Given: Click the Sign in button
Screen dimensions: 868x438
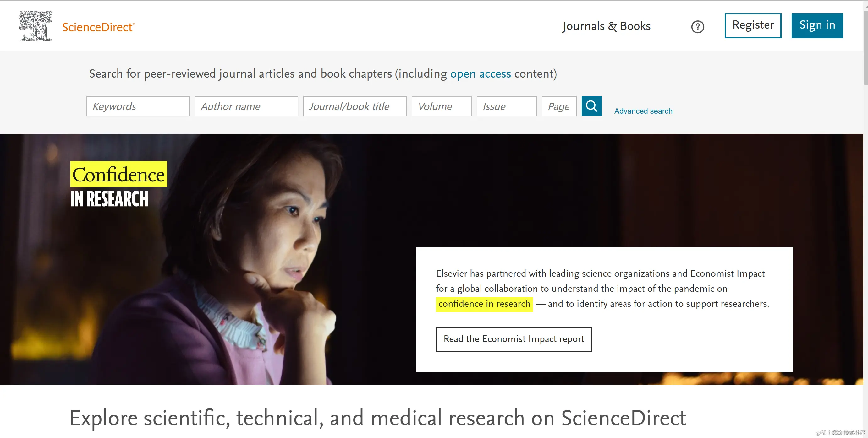Looking at the screenshot, I should coord(816,25).
